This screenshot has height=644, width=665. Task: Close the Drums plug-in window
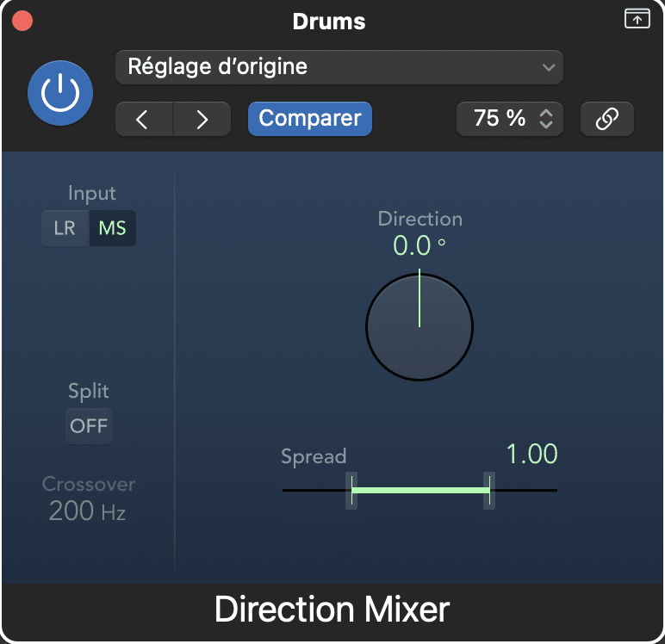[x=22, y=21]
